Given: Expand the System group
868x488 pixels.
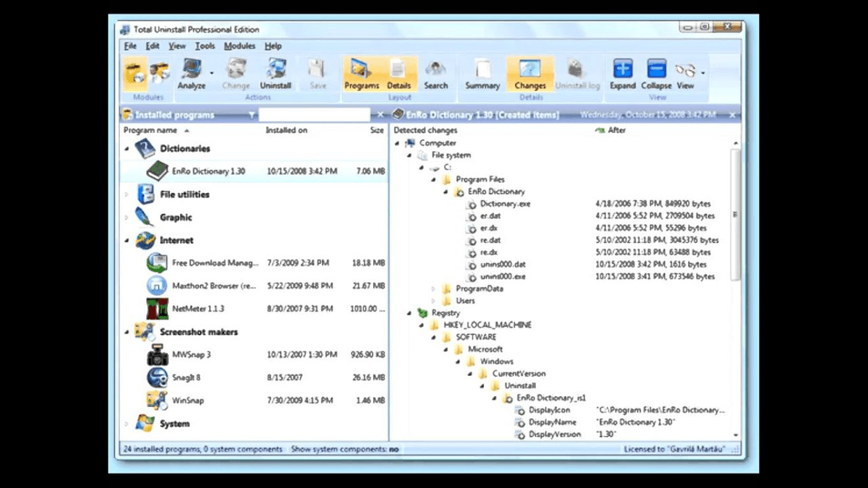Looking at the screenshot, I should (127, 424).
